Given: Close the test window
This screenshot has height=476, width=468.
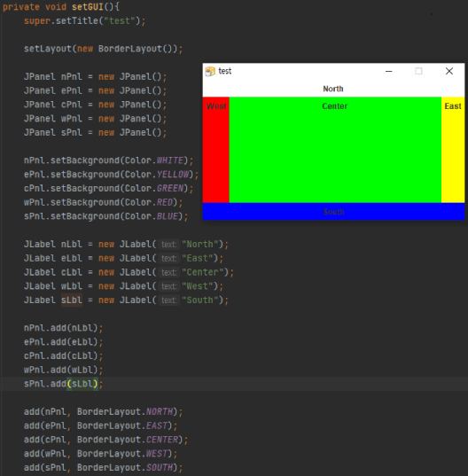Looking at the screenshot, I should (449, 71).
